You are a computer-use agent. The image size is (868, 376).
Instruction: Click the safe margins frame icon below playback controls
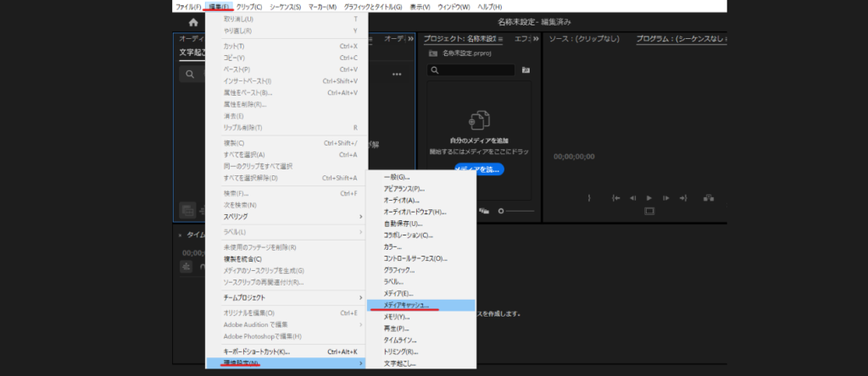(x=649, y=212)
